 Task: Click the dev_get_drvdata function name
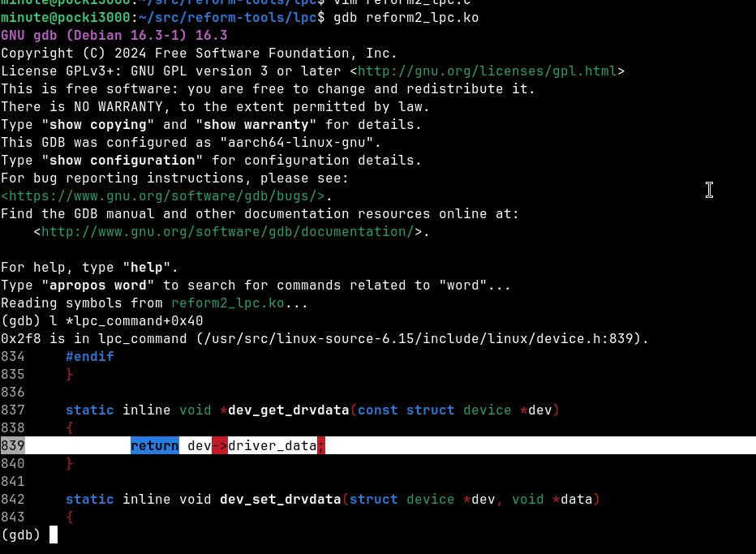288,410
